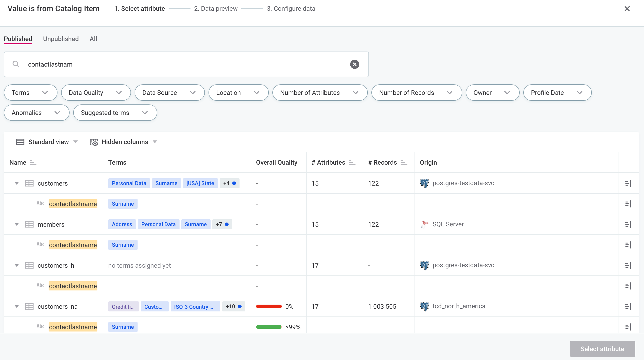Switch to the Unpublished tab
This screenshot has height=360, width=644.
click(x=60, y=39)
